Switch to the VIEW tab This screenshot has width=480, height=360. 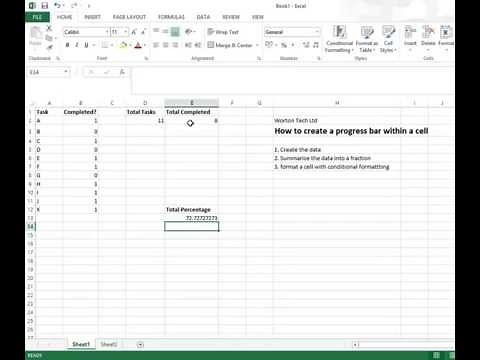[258, 17]
